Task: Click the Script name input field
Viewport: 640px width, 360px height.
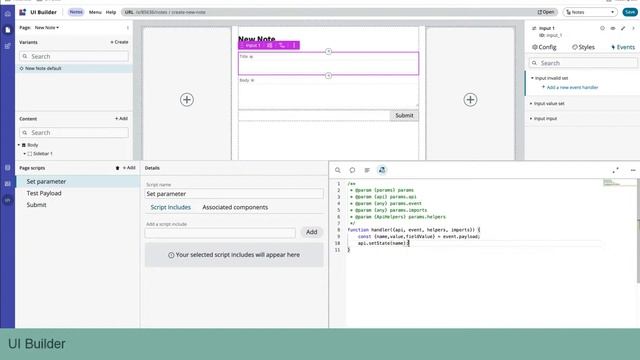Action: pos(234,194)
